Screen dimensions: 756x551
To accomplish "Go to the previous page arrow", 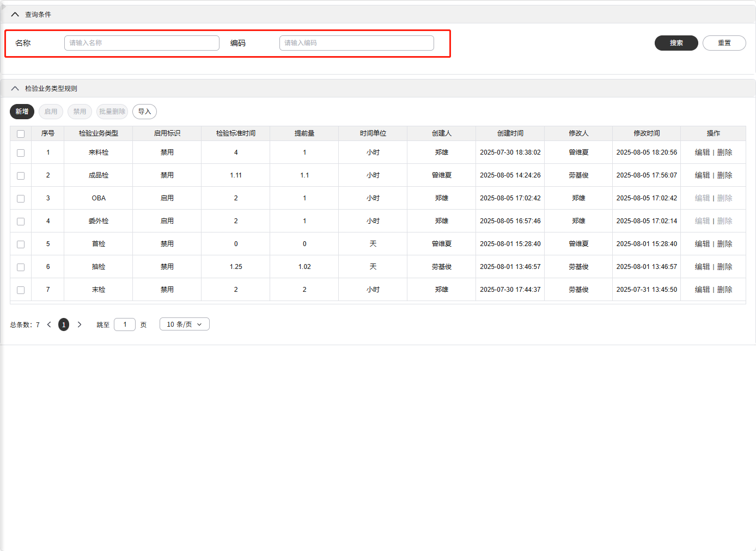I will tap(49, 325).
